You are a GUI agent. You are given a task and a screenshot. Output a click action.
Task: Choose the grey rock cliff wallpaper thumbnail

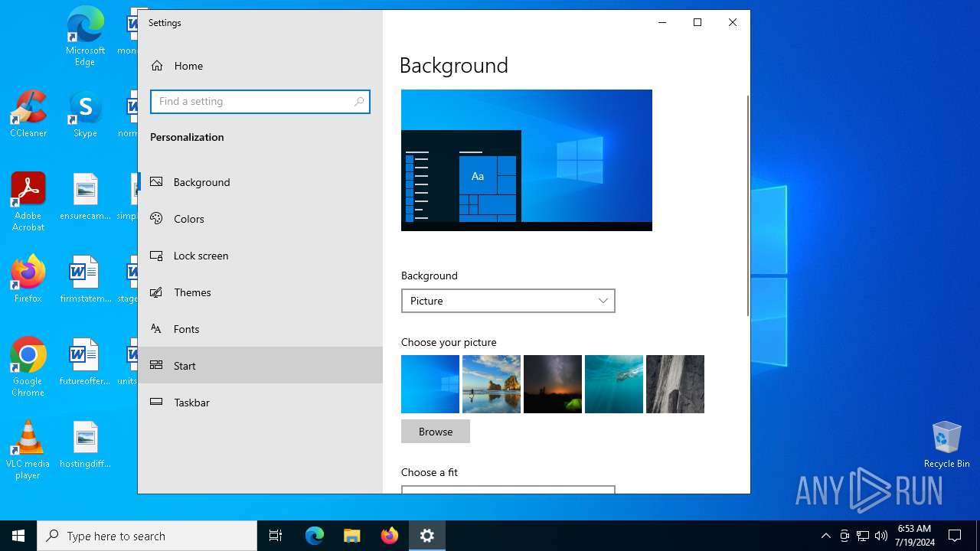click(675, 384)
